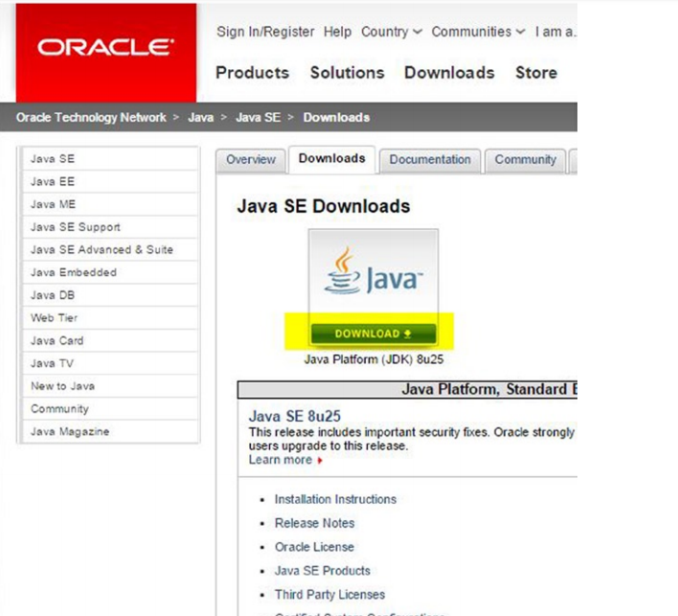The image size is (678, 616).
Task: Switch to the Community tab
Action: [x=526, y=160]
